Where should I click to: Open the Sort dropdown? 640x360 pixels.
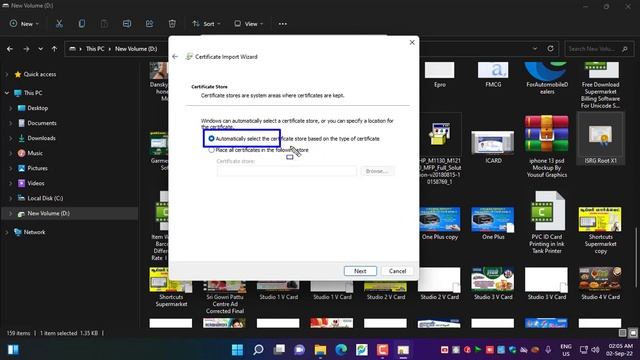click(x=206, y=24)
